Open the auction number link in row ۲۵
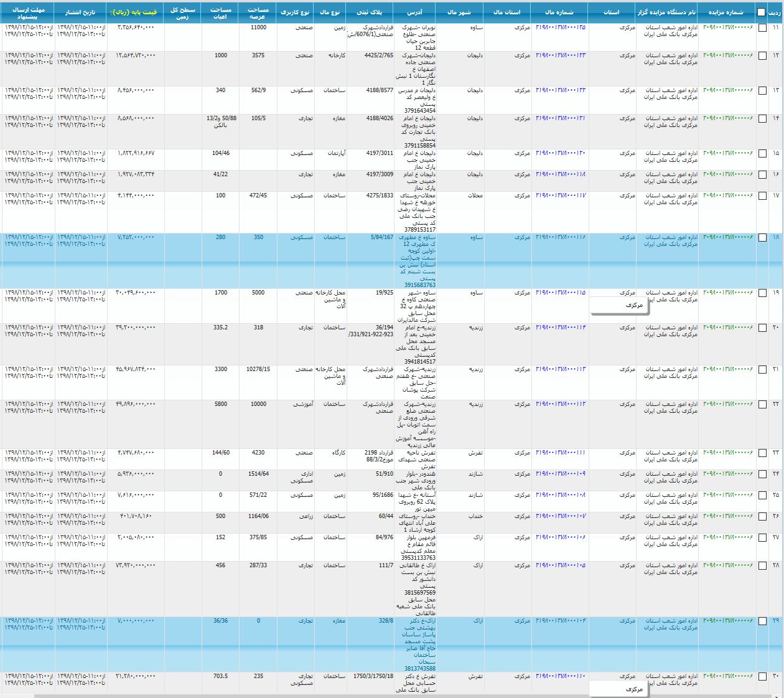 click(727, 496)
